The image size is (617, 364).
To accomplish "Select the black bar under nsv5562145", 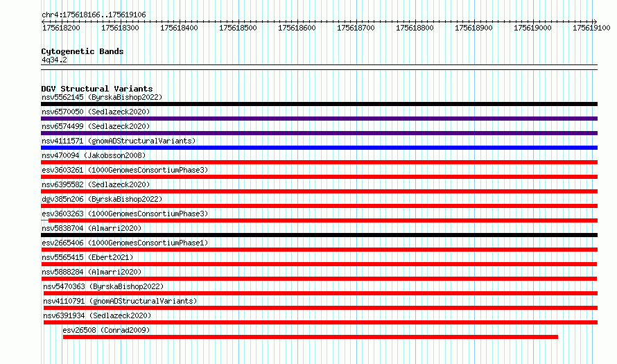I will pyautogui.click(x=319, y=104).
